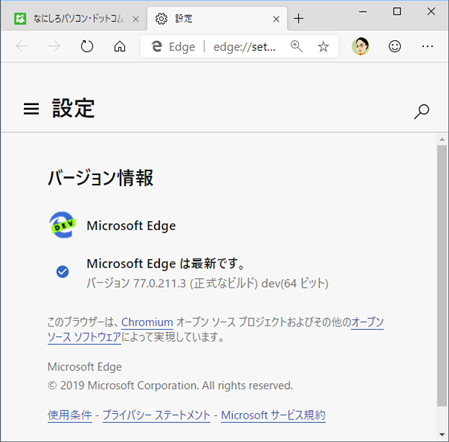Open the プライバシー ステートメント link
The image size is (449, 442).
pyautogui.click(x=156, y=415)
